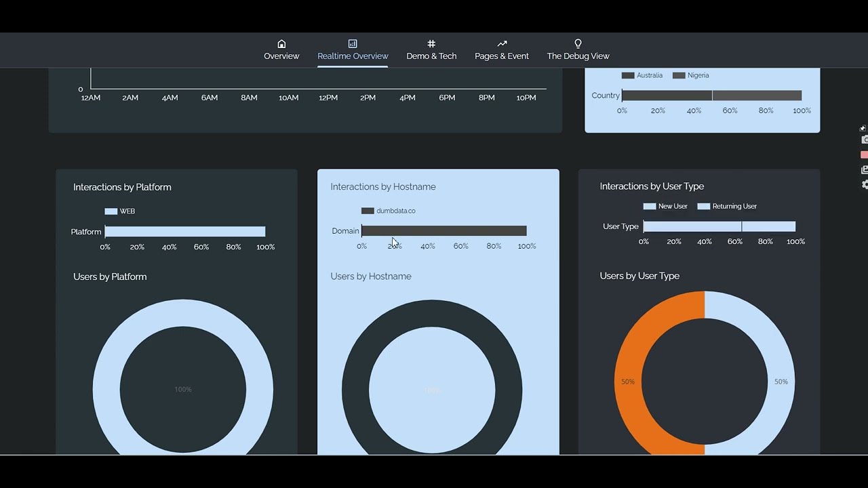
Task: Click the 10PM label on the time axis
Action: [x=526, y=98]
